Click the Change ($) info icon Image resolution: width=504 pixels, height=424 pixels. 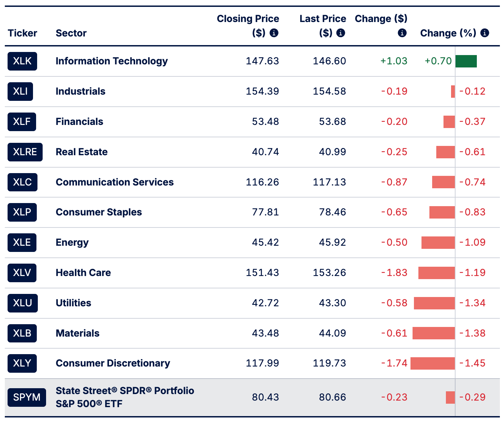coord(402,33)
